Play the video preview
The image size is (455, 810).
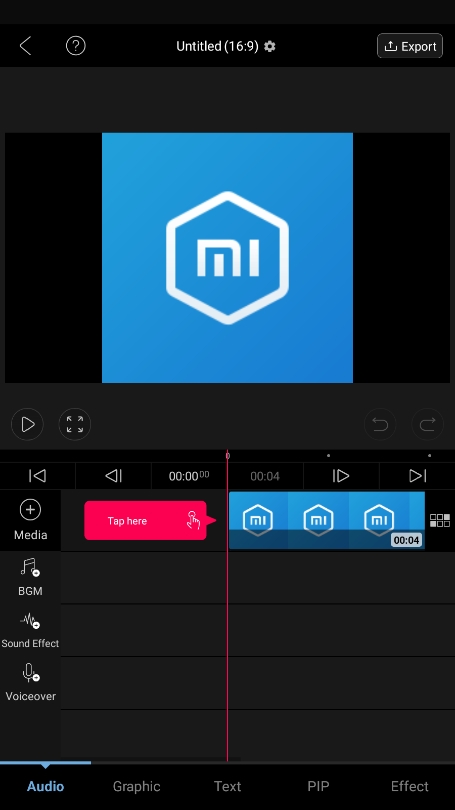(x=27, y=424)
